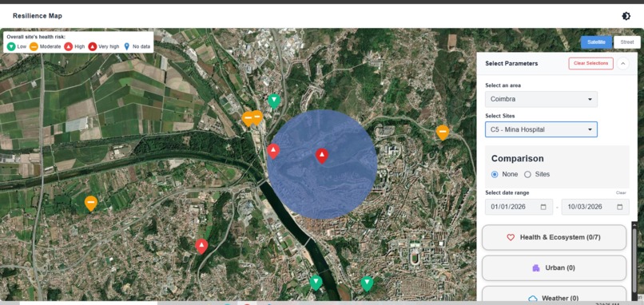This screenshot has width=644, height=305.
Task: Click the No data legend pin icon
Action: coord(127,46)
